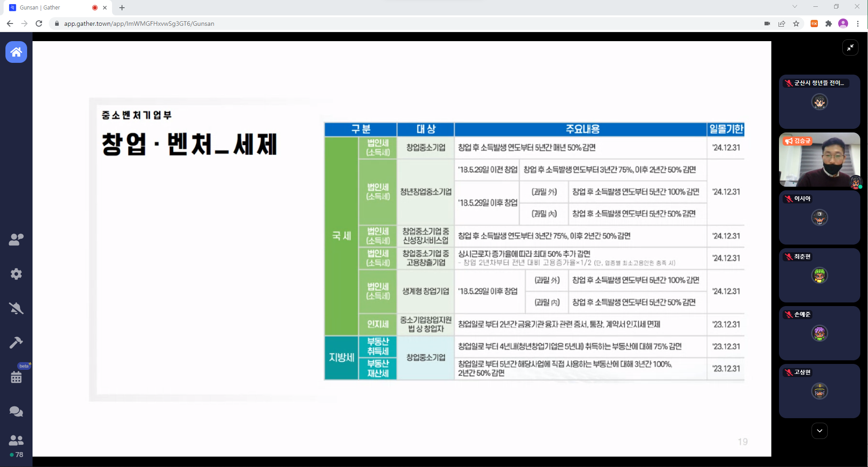Reload the page
868x467 pixels.
[39, 24]
